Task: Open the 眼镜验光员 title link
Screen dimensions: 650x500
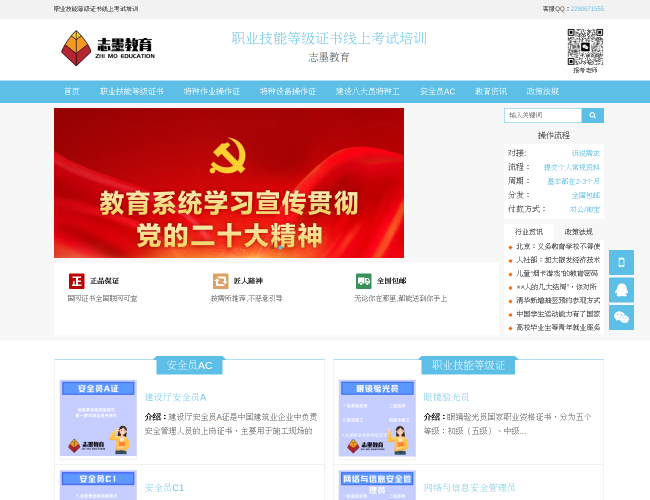Action: click(x=446, y=397)
